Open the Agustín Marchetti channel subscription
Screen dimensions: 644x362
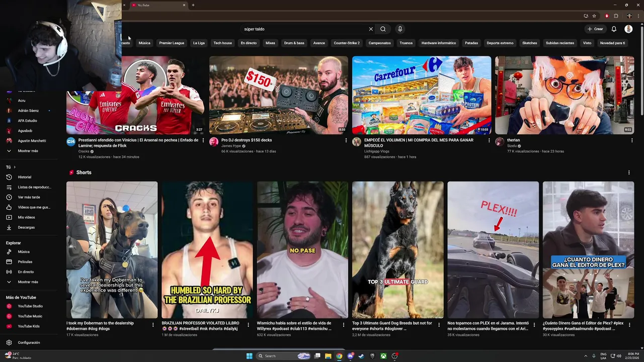click(32, 141)
